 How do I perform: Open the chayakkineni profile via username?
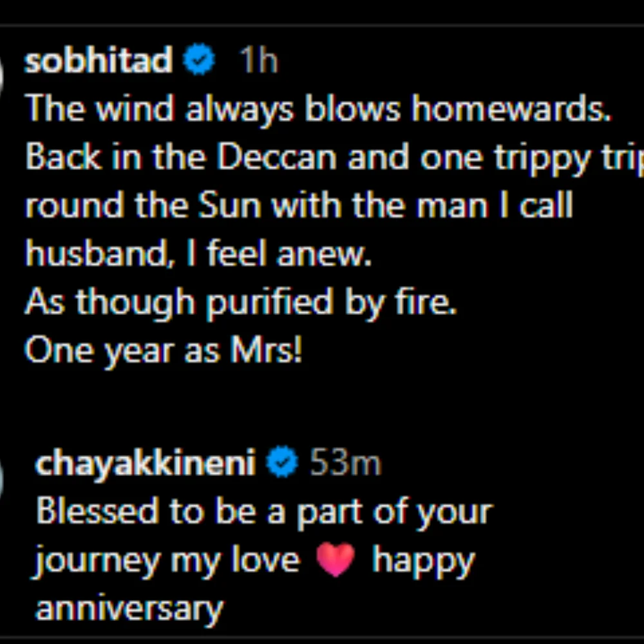pyautogui.click(x=146, y=464)
